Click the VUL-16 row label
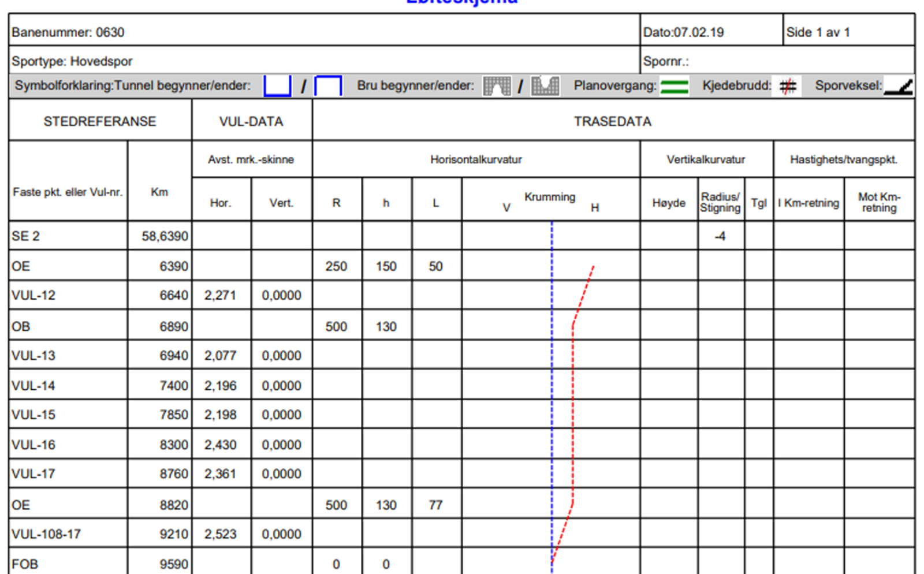 click(33, 445)
